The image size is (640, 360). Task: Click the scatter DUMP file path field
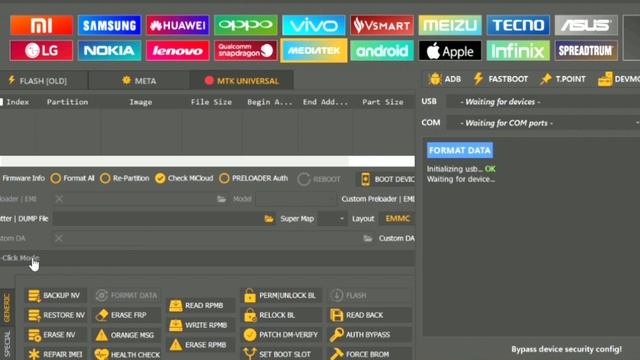click(158, 219)
